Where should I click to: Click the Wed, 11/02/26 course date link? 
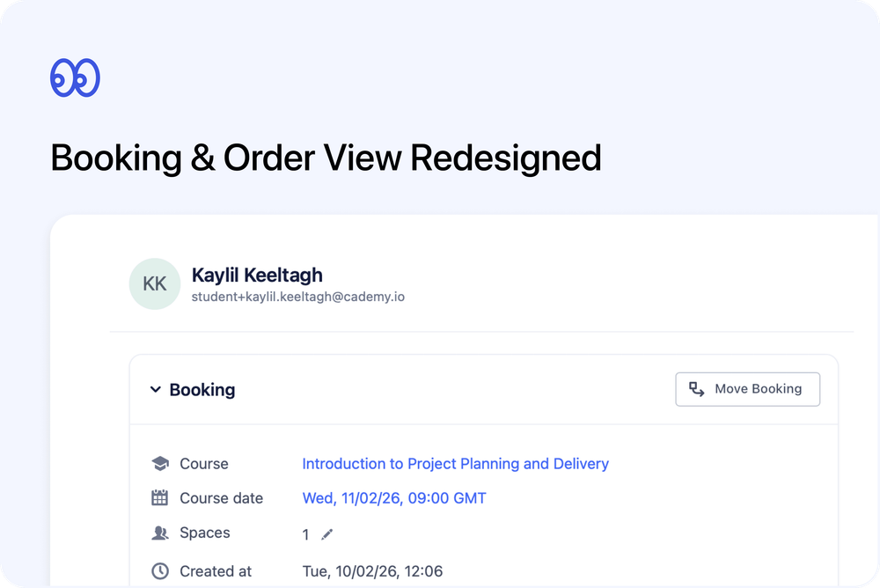coord(394,497)
